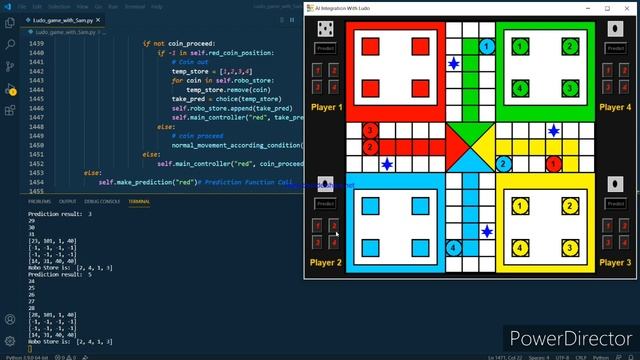The image size is (640, 360).
Task: Click sky-blue coin 2 beside center triangle
Action: coord(503,164)
